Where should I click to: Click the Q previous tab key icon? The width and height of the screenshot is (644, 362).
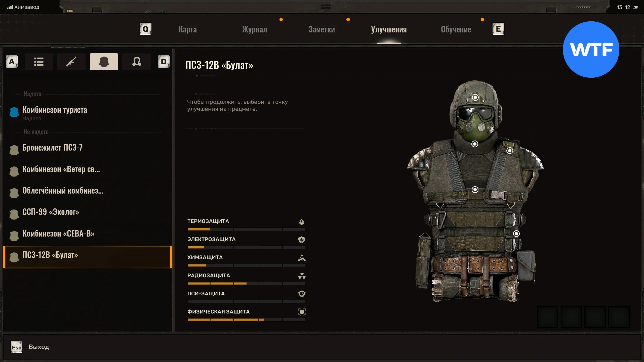tap(145, 29)
